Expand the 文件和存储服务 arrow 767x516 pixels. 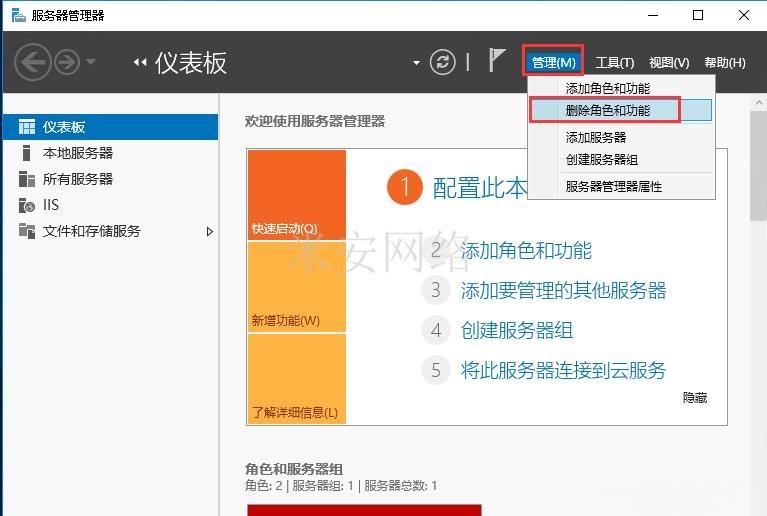coord(210,231)
